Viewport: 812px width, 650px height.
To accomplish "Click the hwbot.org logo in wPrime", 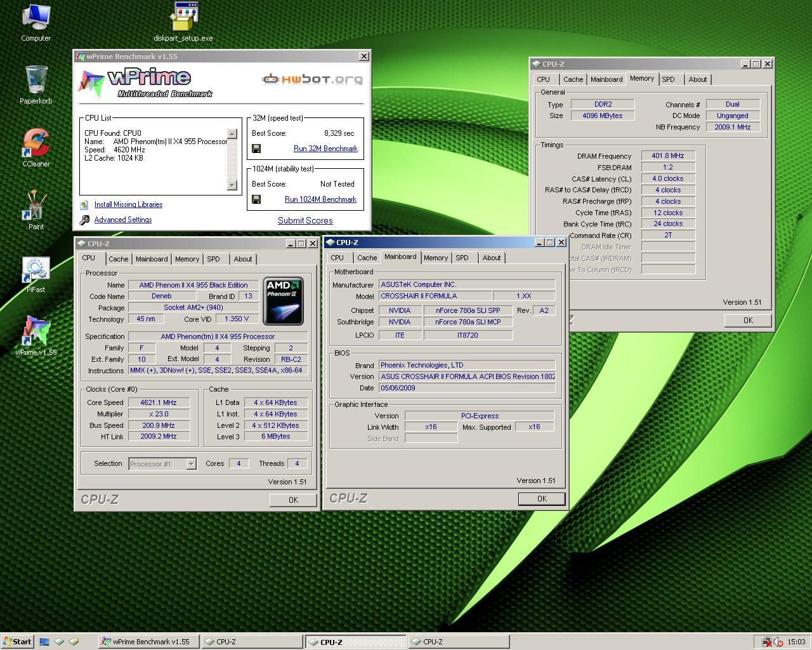I will pyautogui.click(x=313, y=79).
